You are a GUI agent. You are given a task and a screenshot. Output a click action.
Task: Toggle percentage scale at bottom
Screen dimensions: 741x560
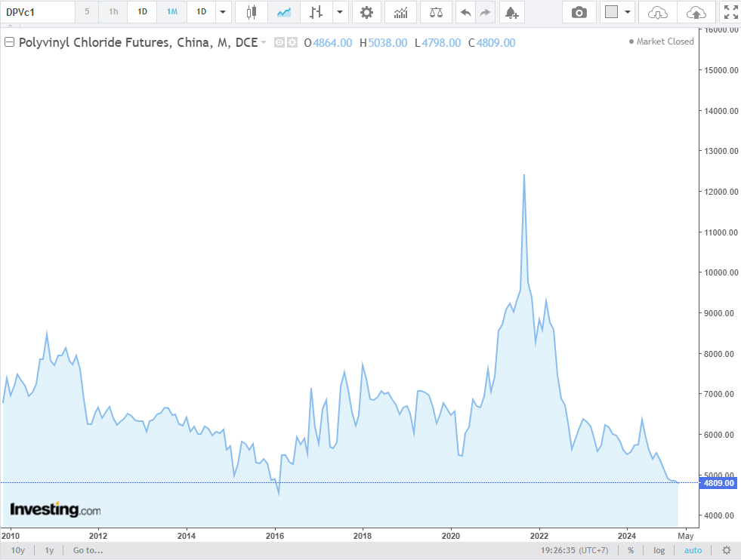click(631, 550)
